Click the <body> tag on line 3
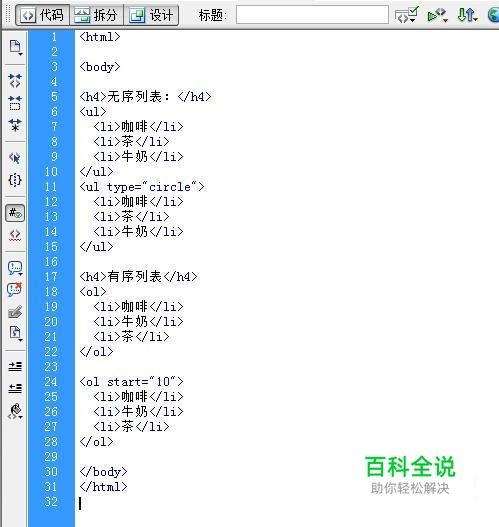This screenshot has height=527, width=499. [100, 67]
